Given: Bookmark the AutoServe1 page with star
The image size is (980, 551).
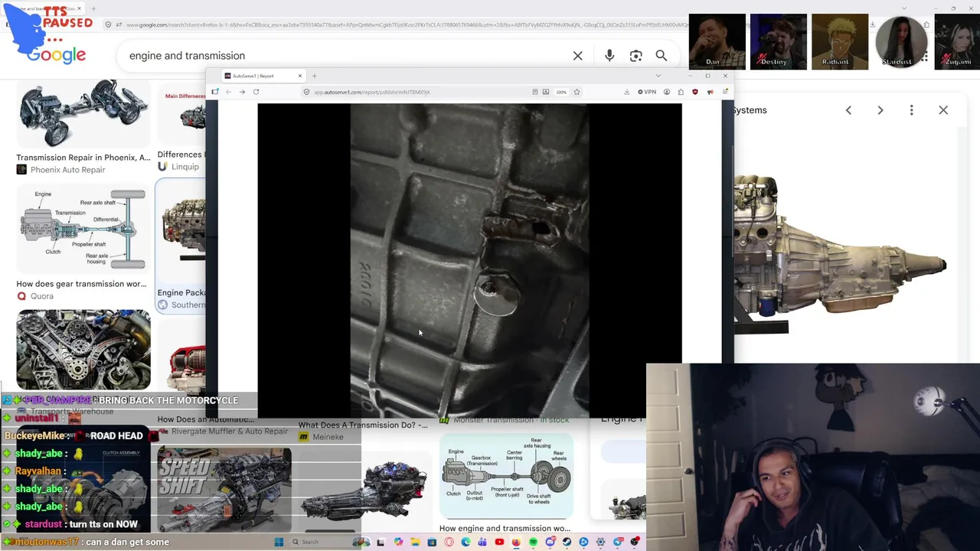Looking at the screenshot, I should tap(577, 92).
